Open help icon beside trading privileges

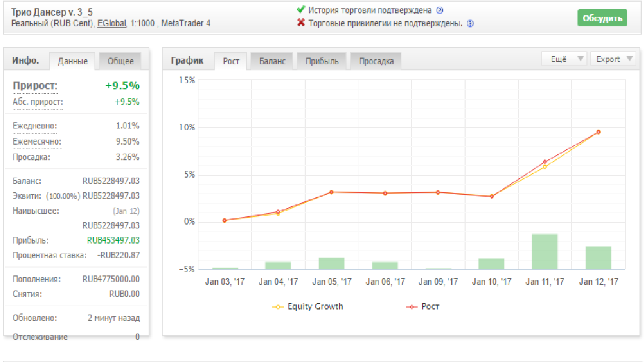pos(470,23)
